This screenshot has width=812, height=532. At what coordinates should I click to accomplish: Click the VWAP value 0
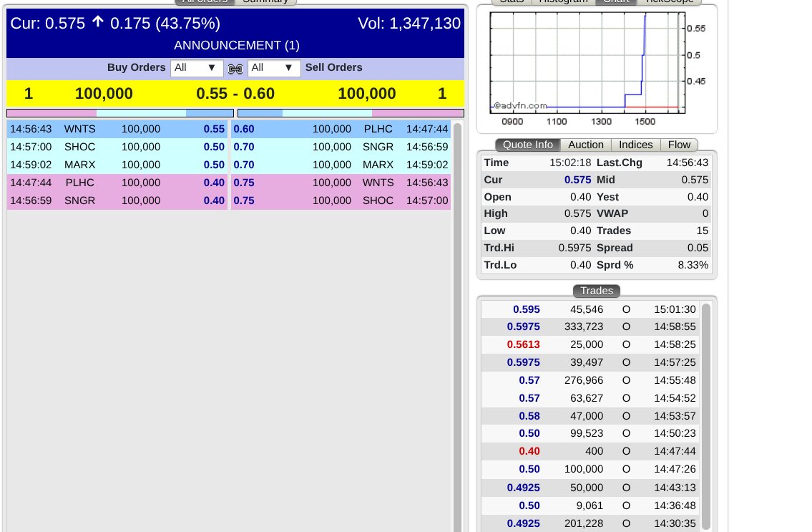(x=705, y=213)
